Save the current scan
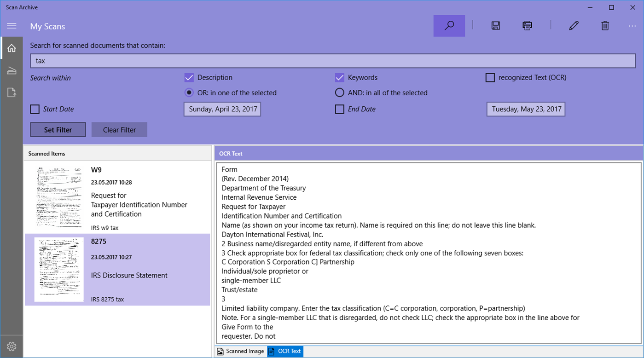This screenshot has width=644, height=358. [x=495, y=26]
